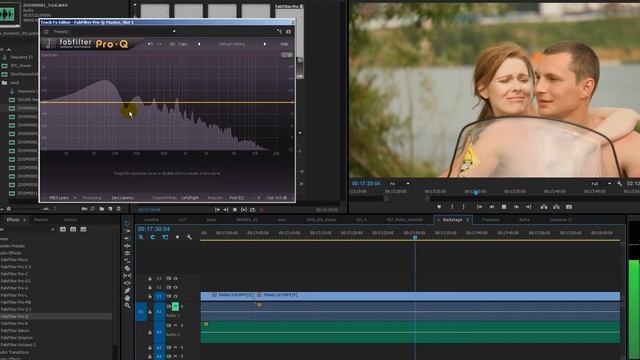Toggle Linked Selection in the timeline header
This screenshot has width=640, height=360.
(165, 237)
